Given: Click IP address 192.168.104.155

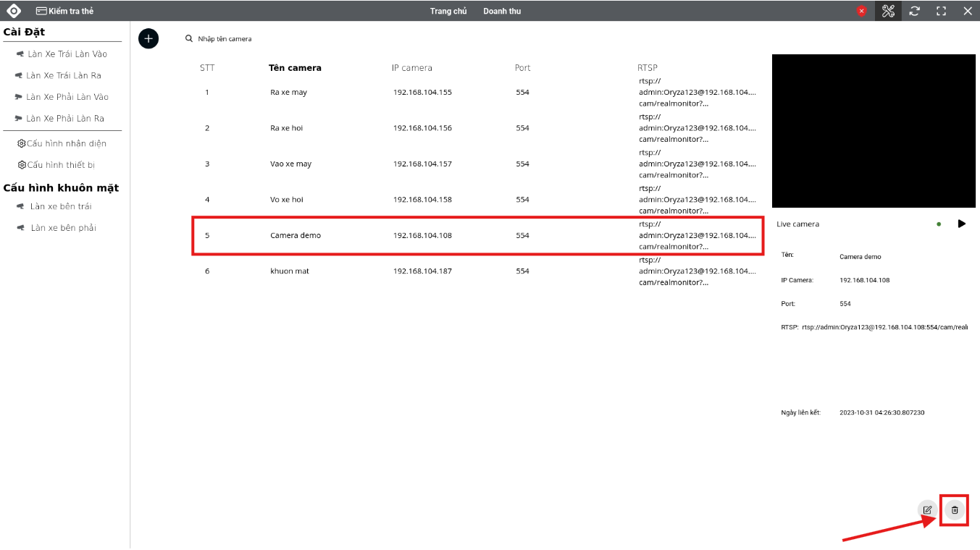Looking at the screenshot, I should point(422,93).
